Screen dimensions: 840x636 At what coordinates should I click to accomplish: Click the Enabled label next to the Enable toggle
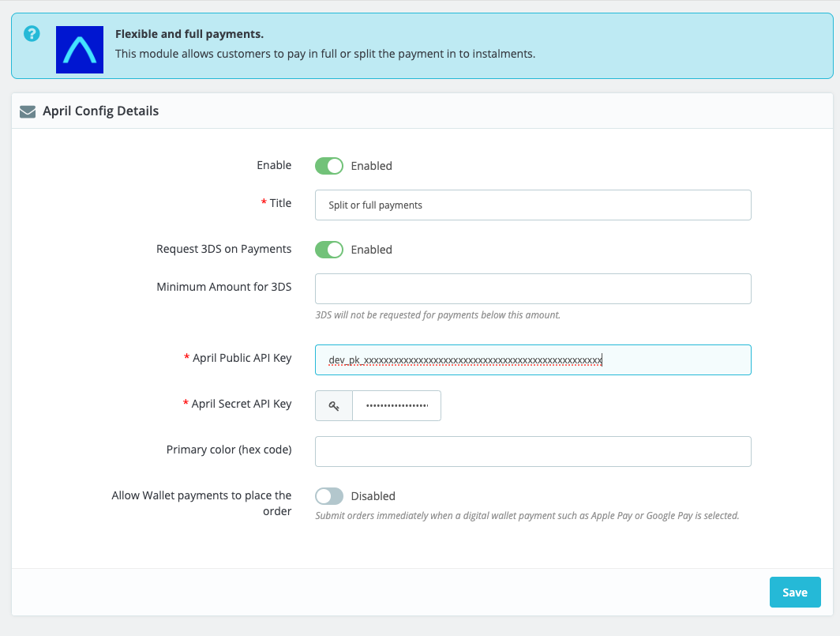coord(372,166)
